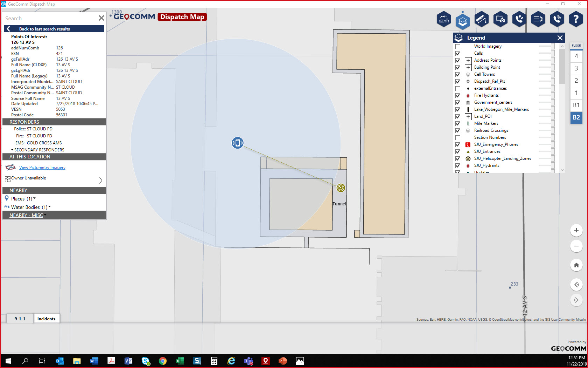The width and height of the screenshot is (588, 368).
Task: Return map to home extent
Action: (x=576, y=265)
